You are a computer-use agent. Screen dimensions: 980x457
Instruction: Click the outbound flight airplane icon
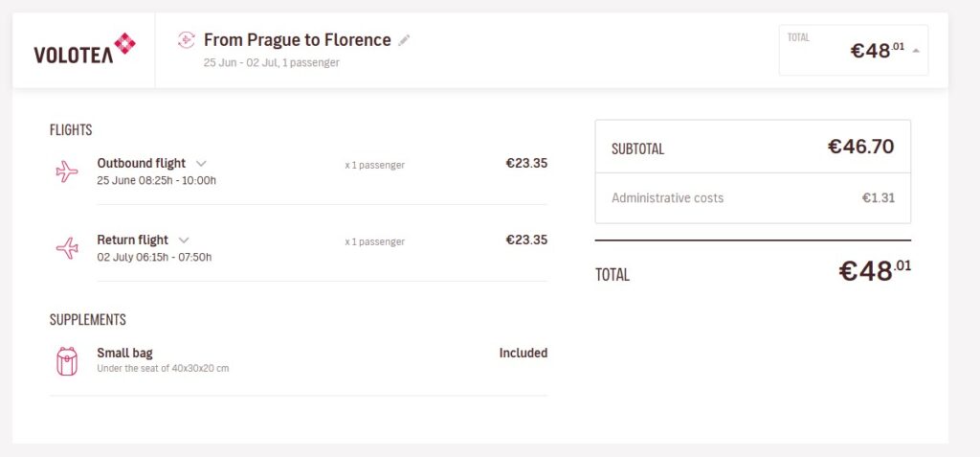67,171
